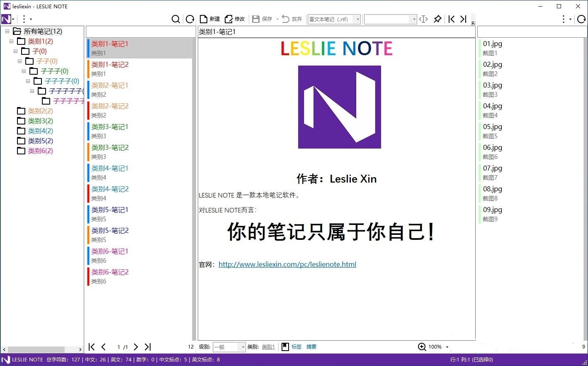The image size is (588, 366).
Task: Open note 类别2-笔记2
Action: [139, 110]
